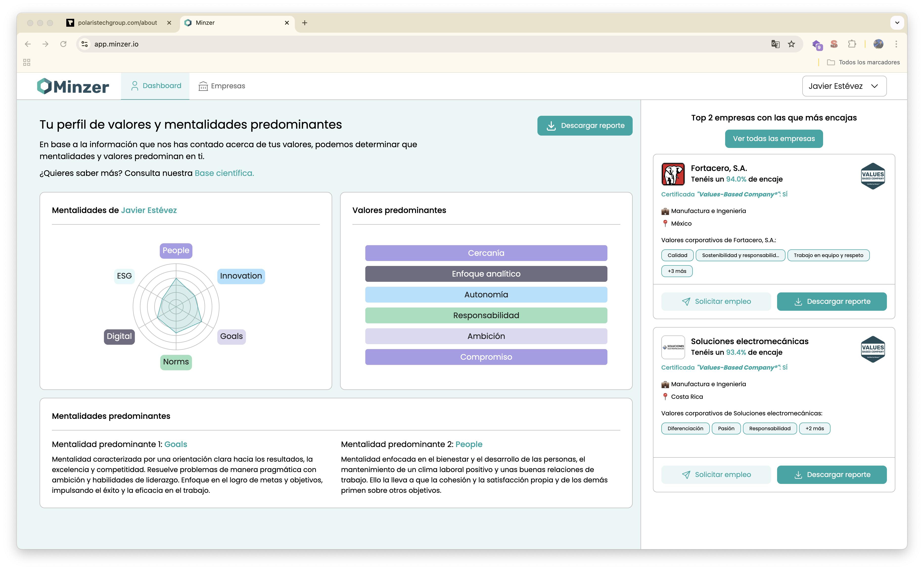Click the Innovation label on radar chart
Image resolution: width=924 pixels, height=570 pixels.
coord(241,276)
